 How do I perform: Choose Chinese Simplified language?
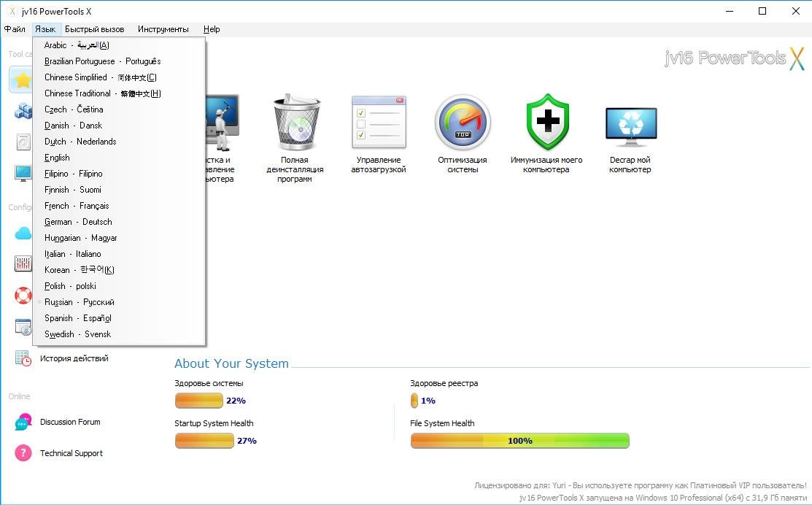tap(119, 77)
